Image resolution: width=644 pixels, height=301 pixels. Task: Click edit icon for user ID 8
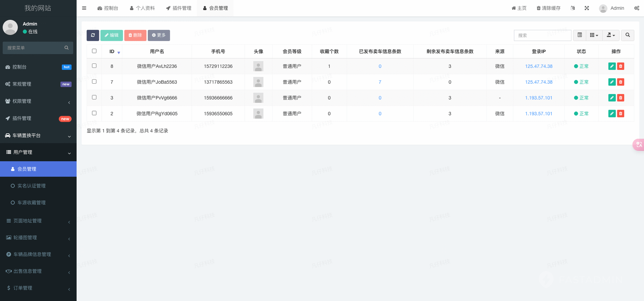coord(612,66)
